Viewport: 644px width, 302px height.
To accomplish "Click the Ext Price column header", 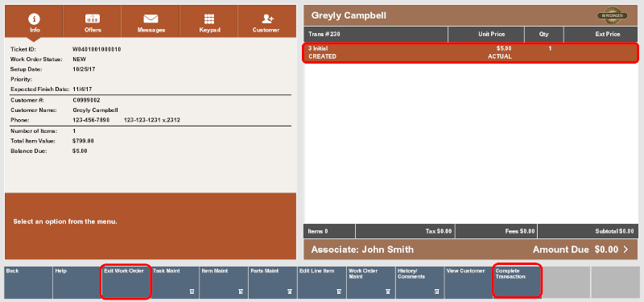I will (601, 35).
